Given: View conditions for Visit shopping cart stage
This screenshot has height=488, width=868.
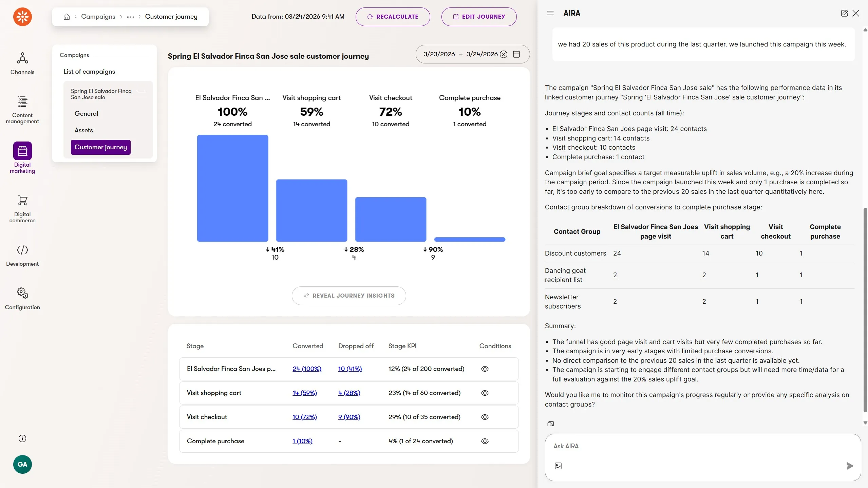Looking at the screenshot, I should tap(485, 393).
